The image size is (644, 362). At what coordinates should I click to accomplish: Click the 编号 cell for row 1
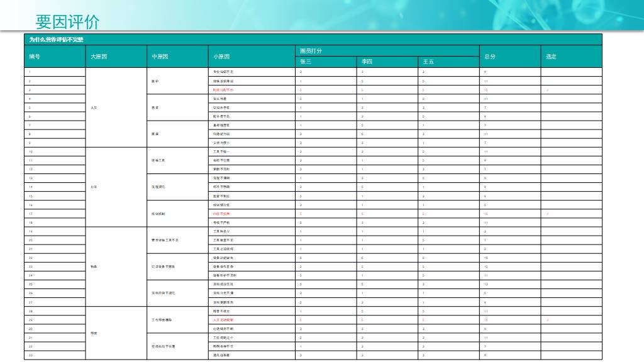click(29, 72)
